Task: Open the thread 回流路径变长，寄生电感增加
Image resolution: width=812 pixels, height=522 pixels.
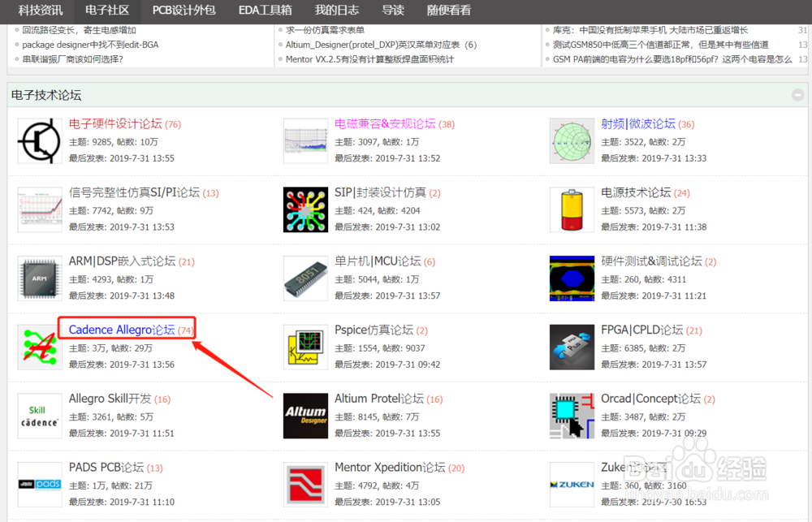Action: (80, 30)
